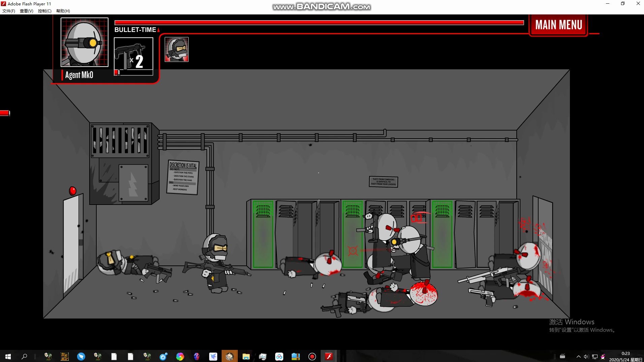Open the 控制(C) menu
The width and height of the screenshot is (644, 362).
pos(45,11)
